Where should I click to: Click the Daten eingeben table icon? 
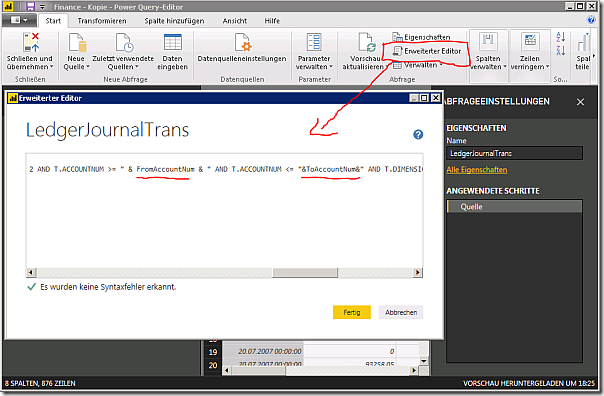(173, 42)
